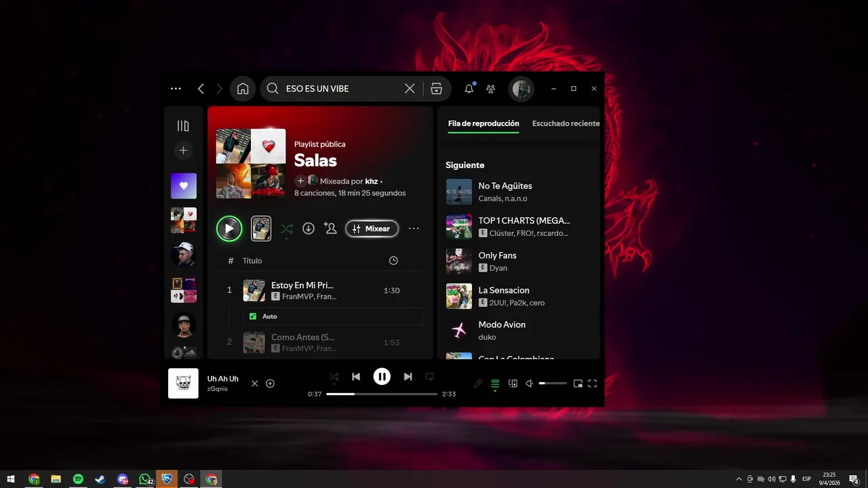Enter fullscreen mode icon

coord(593,384)
